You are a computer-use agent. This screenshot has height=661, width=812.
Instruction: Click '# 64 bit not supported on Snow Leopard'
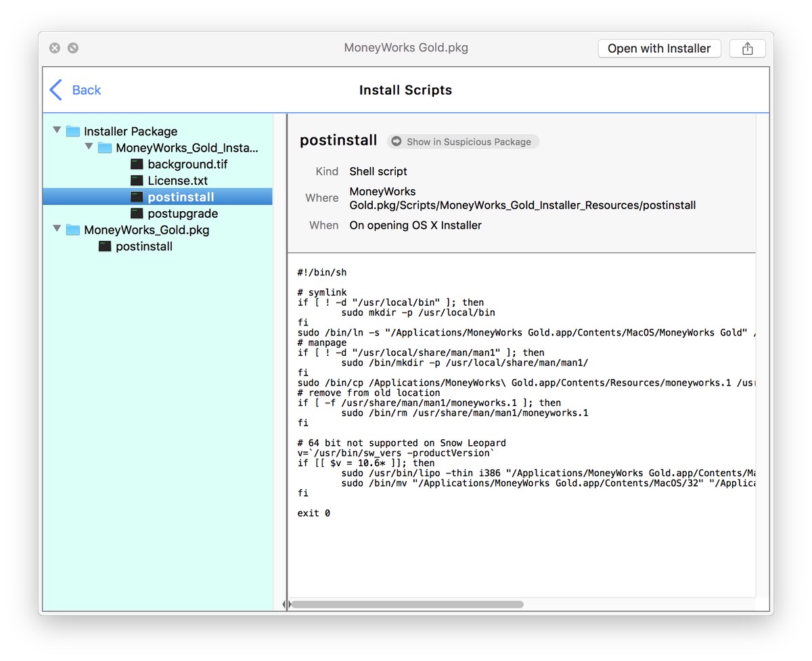click(401, 443)
